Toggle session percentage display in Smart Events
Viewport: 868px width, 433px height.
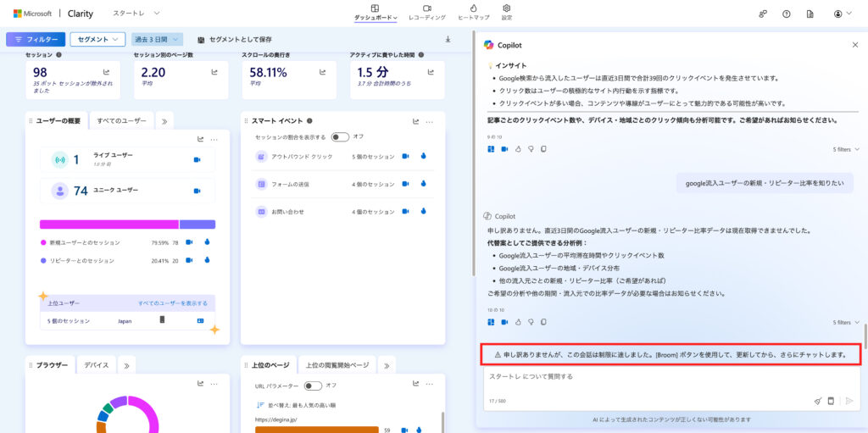(x=340, y=136)
